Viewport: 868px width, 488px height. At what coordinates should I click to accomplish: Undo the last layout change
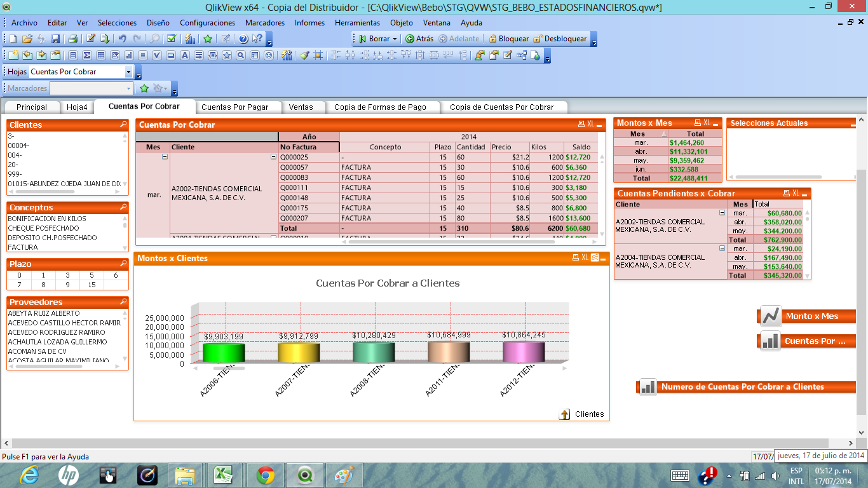123,39
